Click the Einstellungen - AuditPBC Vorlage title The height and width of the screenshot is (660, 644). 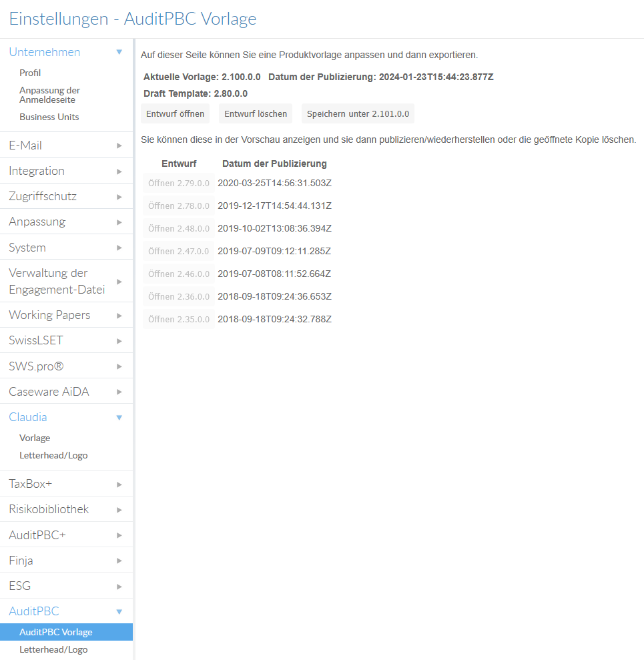pos(133,19)
